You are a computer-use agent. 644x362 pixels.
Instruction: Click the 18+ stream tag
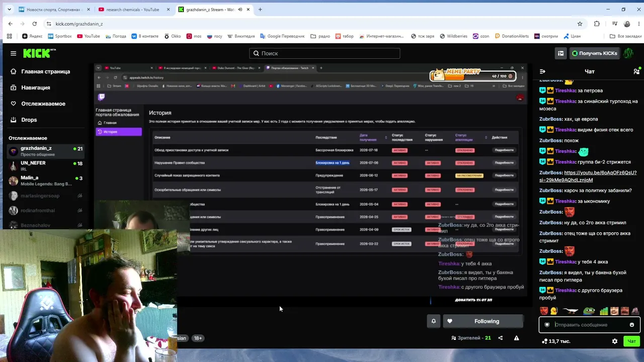198,338
